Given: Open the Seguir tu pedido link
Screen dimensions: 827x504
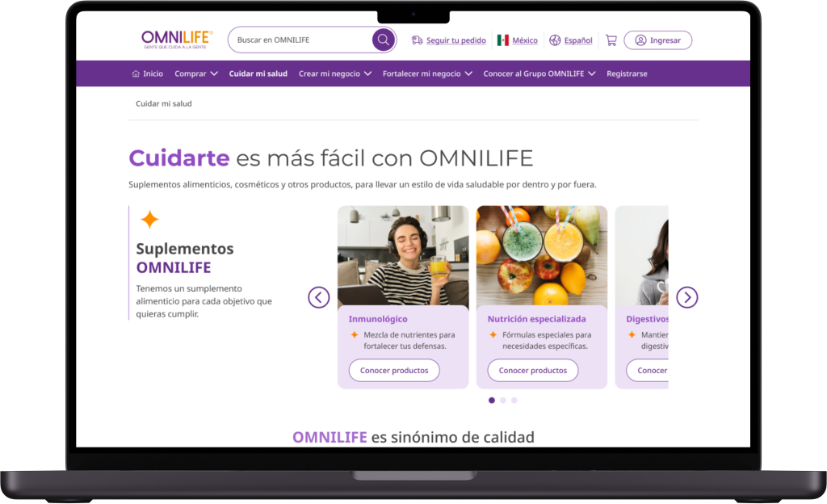Looking at the screenshot, I should tap(455, 40).
